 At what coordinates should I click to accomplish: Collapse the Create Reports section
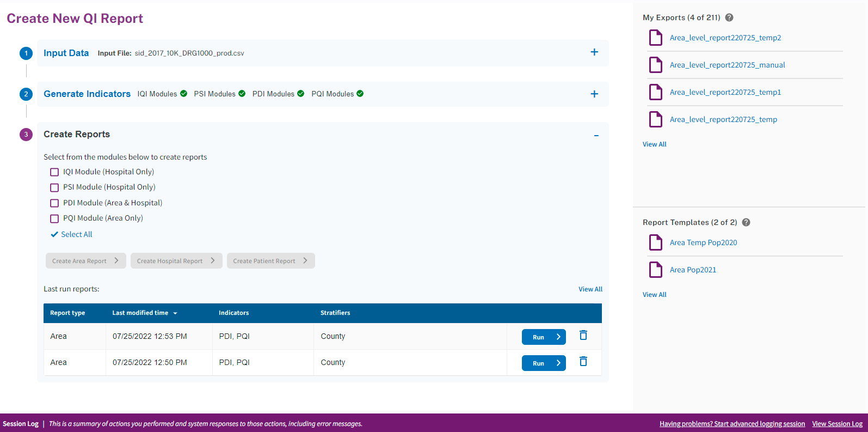click(x=596, y=135)
